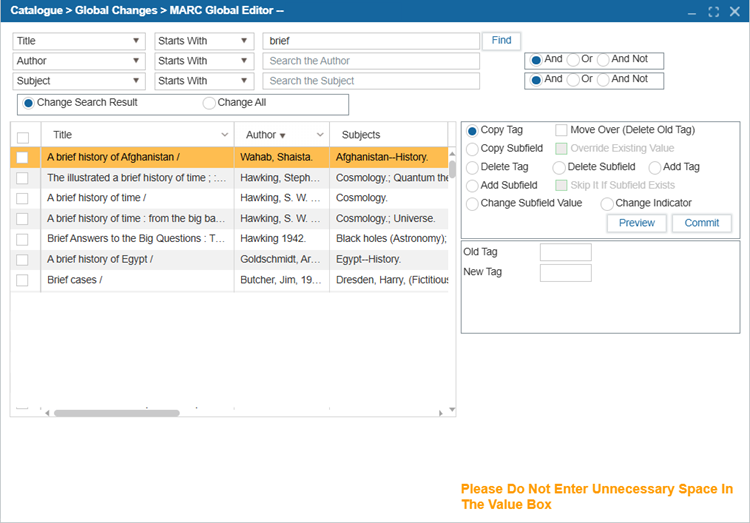This screenshot has height=523, width=750.
Task: Click the scroll right arrow of results table
Action: (441, 413)
